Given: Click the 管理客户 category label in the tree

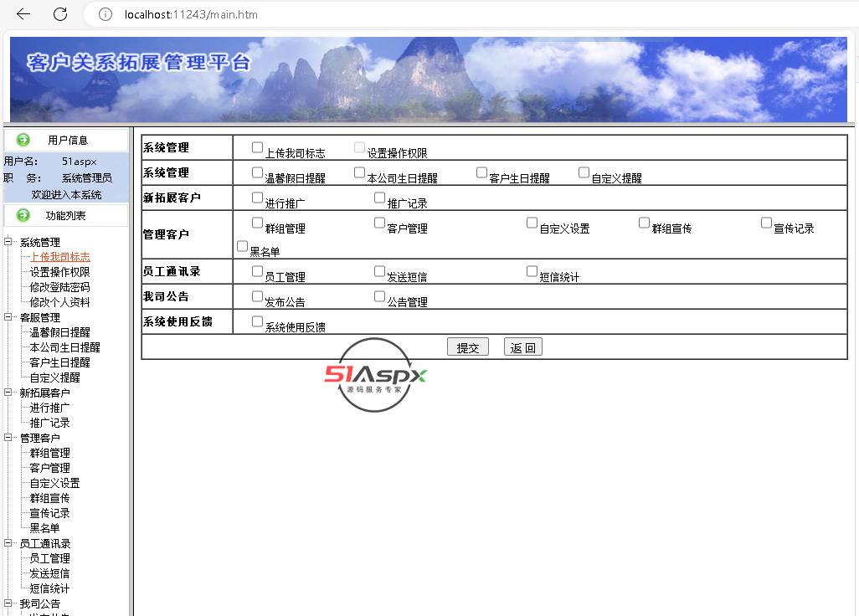Looking at the screenshot, I should click(40, 438).
